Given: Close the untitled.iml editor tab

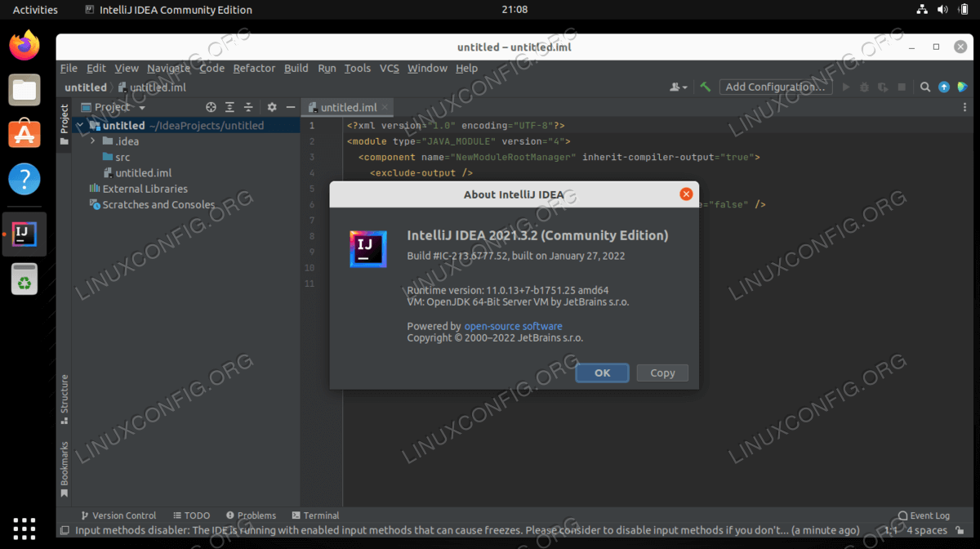Looking at the screenshot, I should 385,107.
